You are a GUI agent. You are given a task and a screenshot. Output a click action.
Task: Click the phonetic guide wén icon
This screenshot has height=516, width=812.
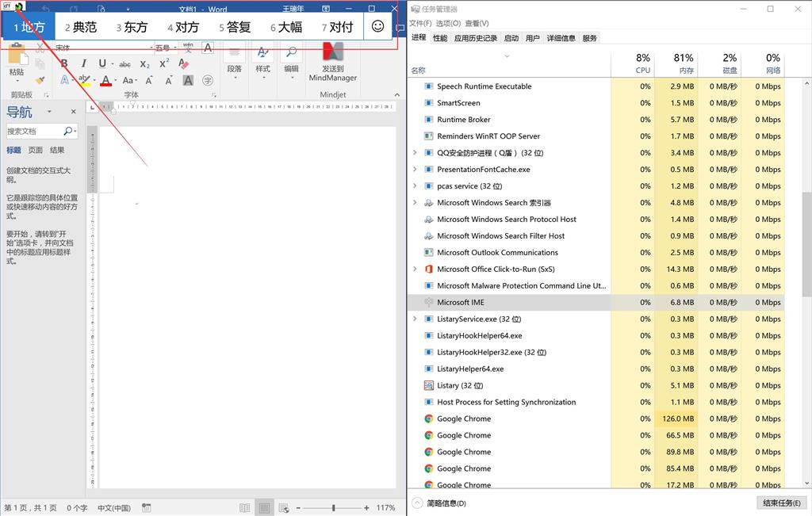[188, 47]
